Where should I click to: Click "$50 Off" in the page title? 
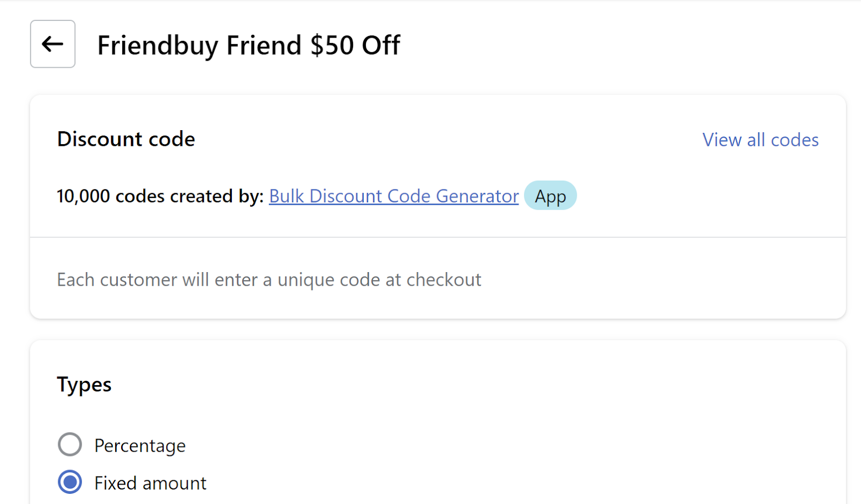pos(355,45)
